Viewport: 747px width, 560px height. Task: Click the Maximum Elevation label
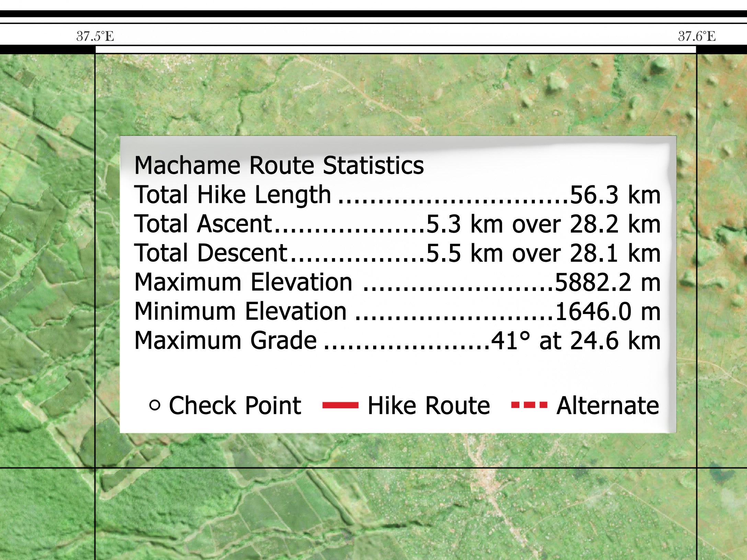(243, 282)
